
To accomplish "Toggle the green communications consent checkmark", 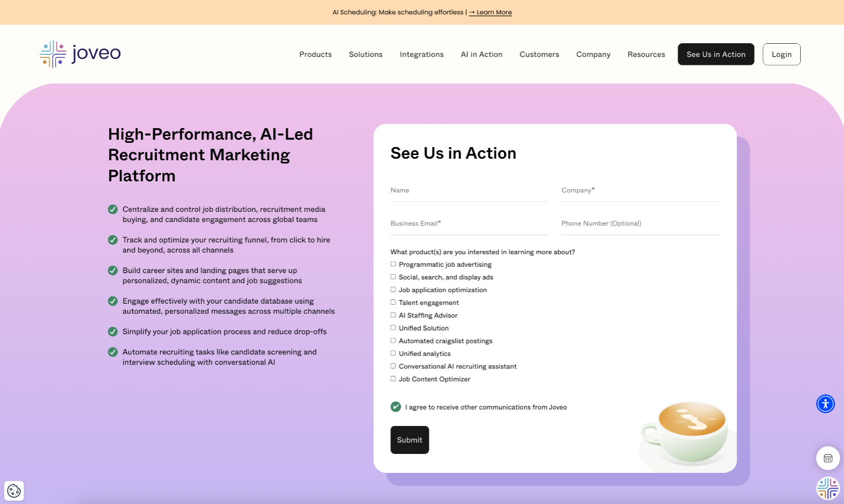I will point(396,406).
